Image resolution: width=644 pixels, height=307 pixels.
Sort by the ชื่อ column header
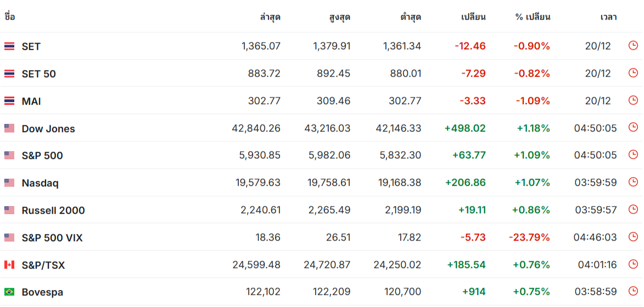point(9,17)
